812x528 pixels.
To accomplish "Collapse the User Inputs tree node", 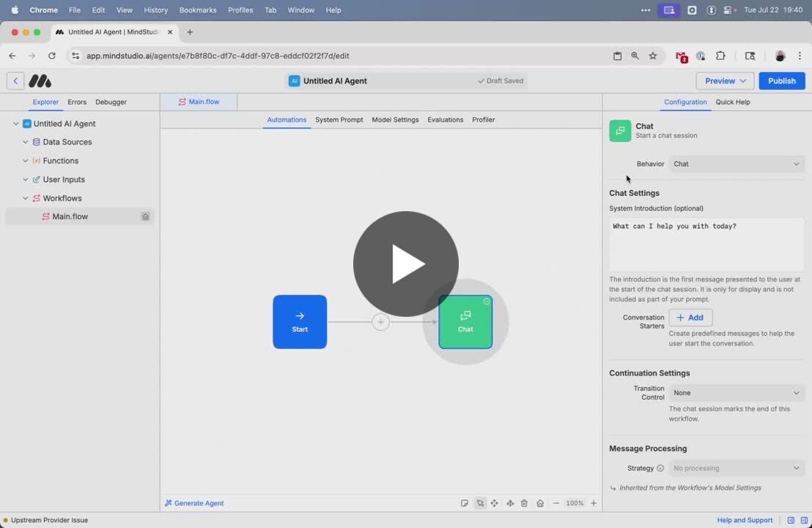I will click(x=26, y=179).
